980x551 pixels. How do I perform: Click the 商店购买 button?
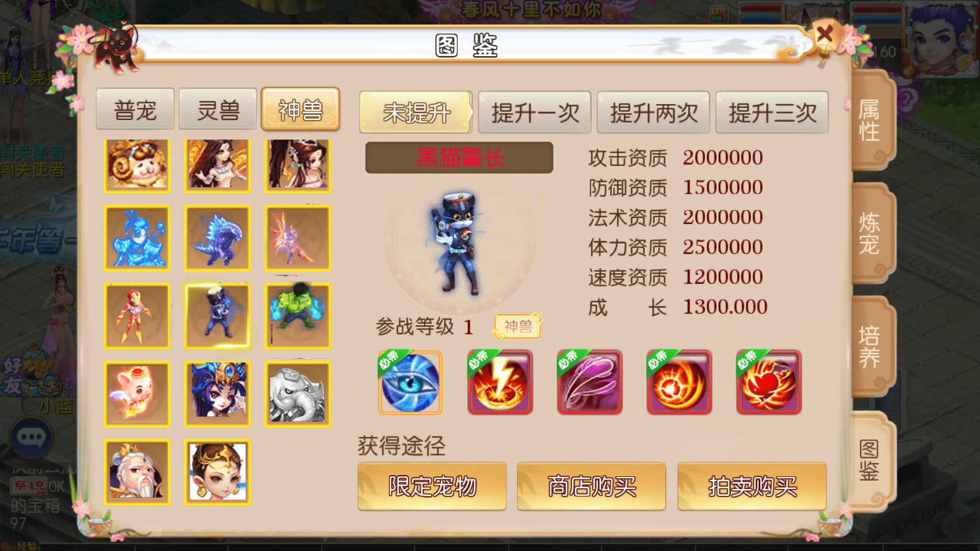(591, 486)
